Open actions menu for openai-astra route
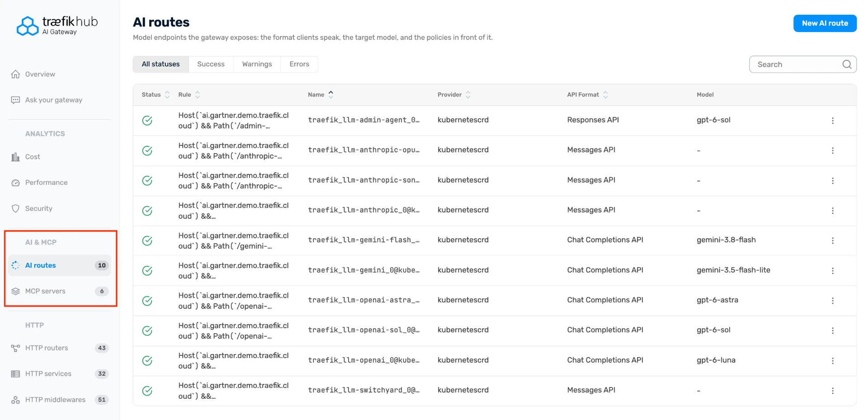Viewport: 868px width, 420px height. (833, 301)
